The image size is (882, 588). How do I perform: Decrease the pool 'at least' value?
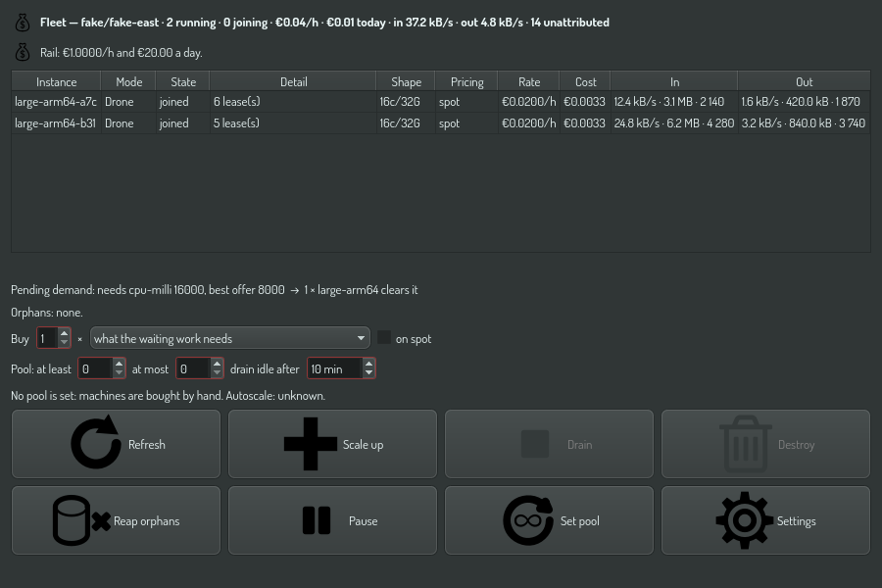tap(119, 373)
